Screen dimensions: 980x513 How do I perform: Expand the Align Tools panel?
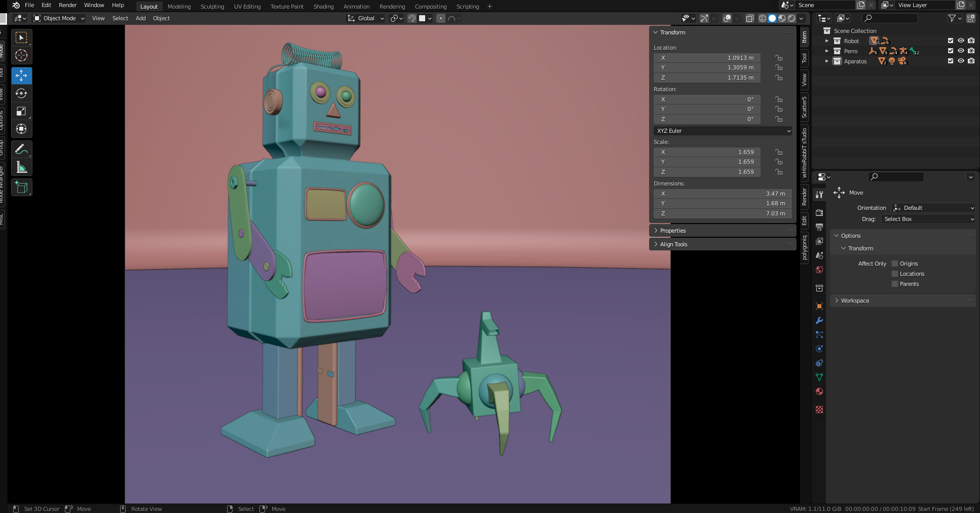[723, 244]
